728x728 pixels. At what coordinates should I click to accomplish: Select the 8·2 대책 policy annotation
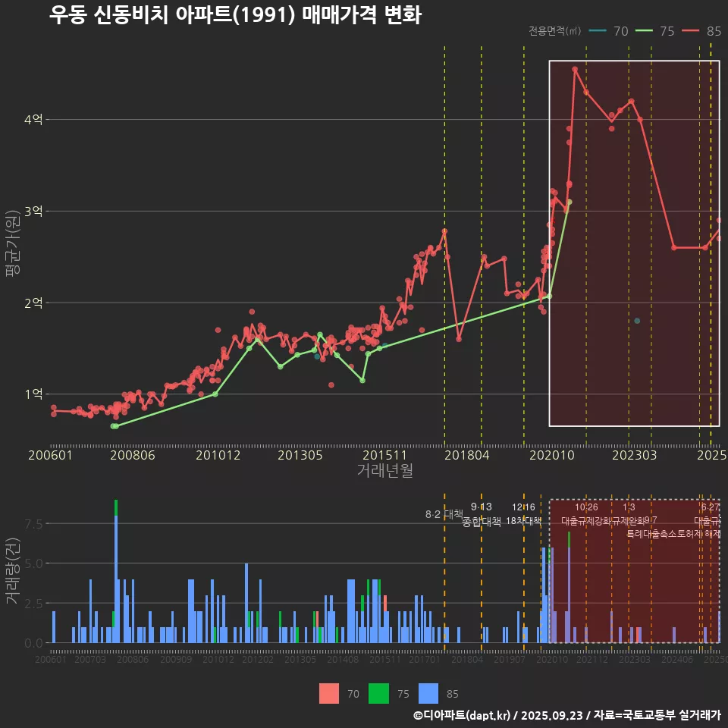(x=444, y=514)
